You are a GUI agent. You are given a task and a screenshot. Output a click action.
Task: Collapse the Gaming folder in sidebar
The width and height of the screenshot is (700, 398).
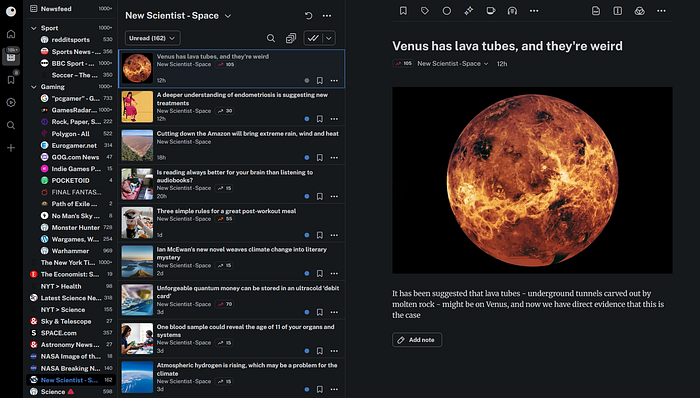[x=33, y=87]
